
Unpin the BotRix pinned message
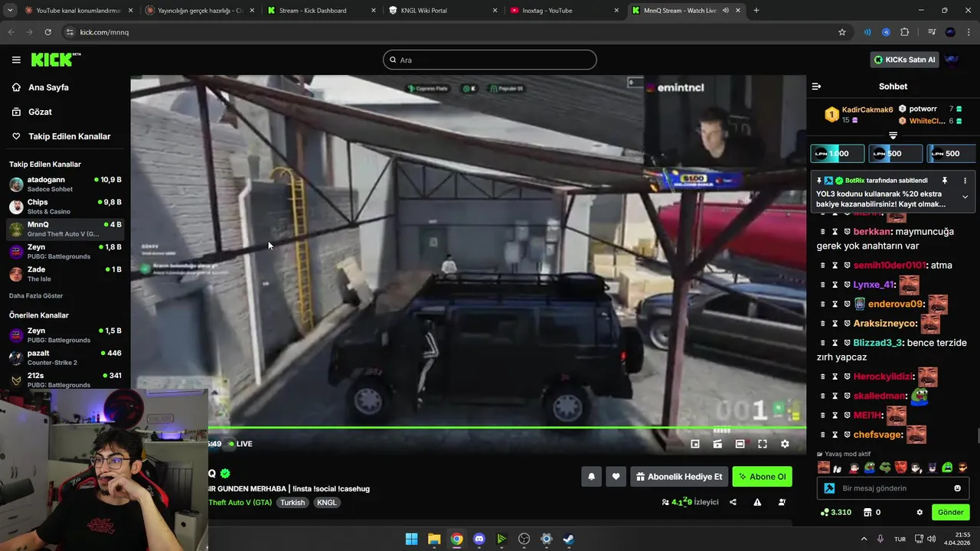coord(944,181)
